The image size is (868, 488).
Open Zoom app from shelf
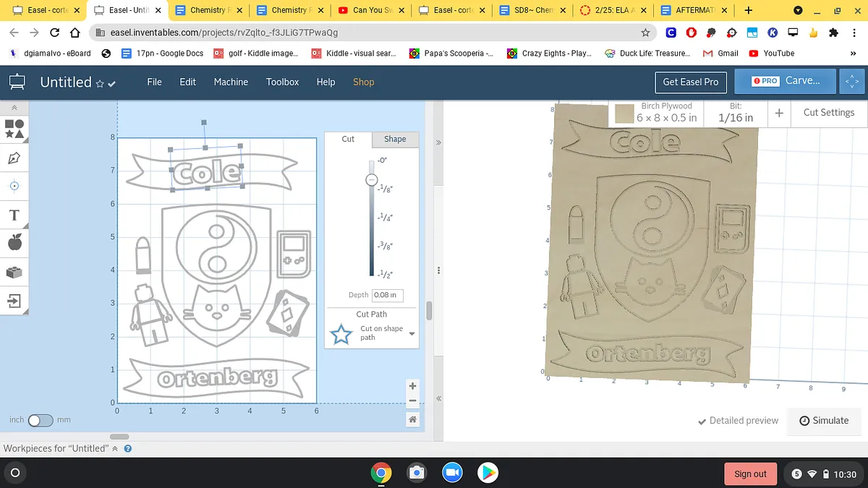pos(453,474)
